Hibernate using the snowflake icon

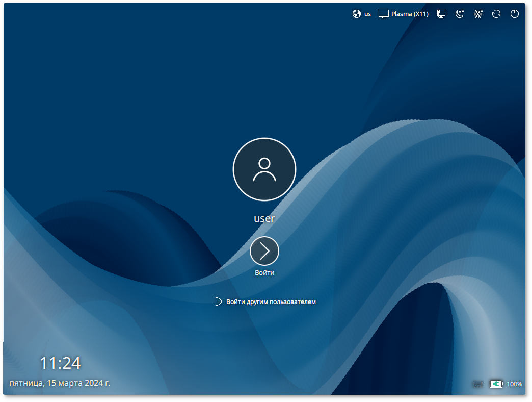pyautogui.click(x=478, y=14)
